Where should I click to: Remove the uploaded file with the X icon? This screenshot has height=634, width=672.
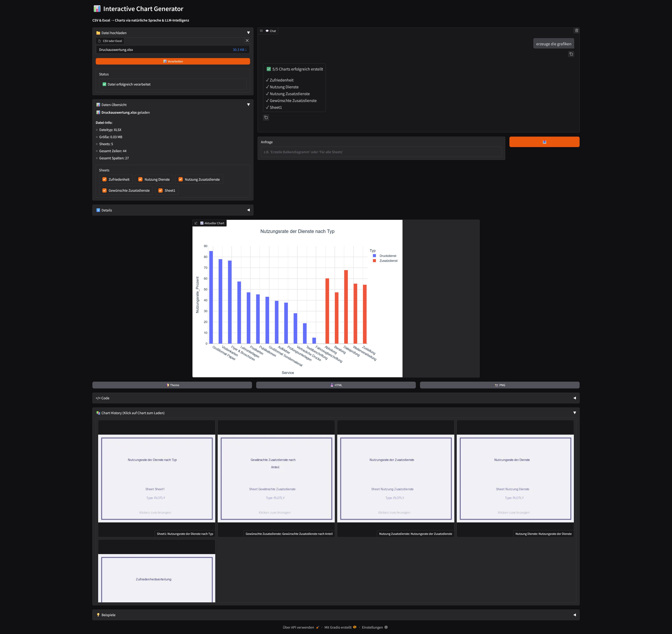click(247, 41)
